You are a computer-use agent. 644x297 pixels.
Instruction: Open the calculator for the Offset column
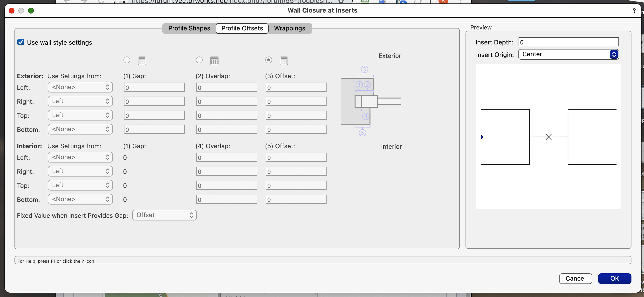[284, 60]
